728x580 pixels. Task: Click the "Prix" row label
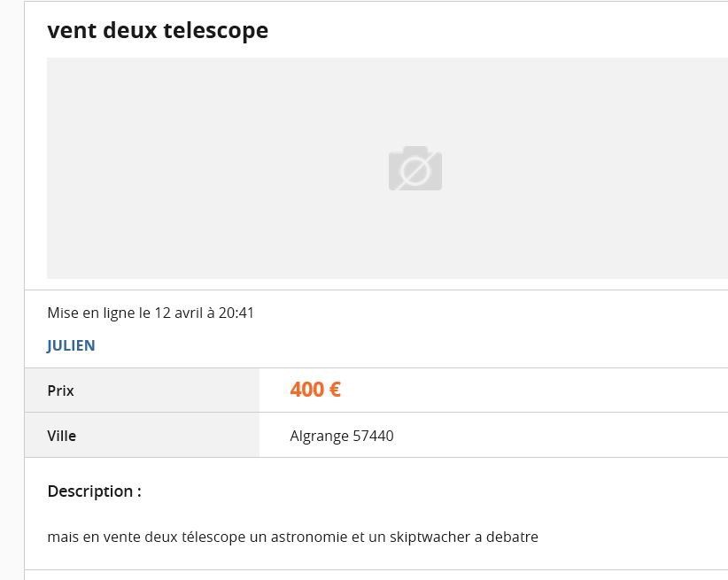pos(60,391)
